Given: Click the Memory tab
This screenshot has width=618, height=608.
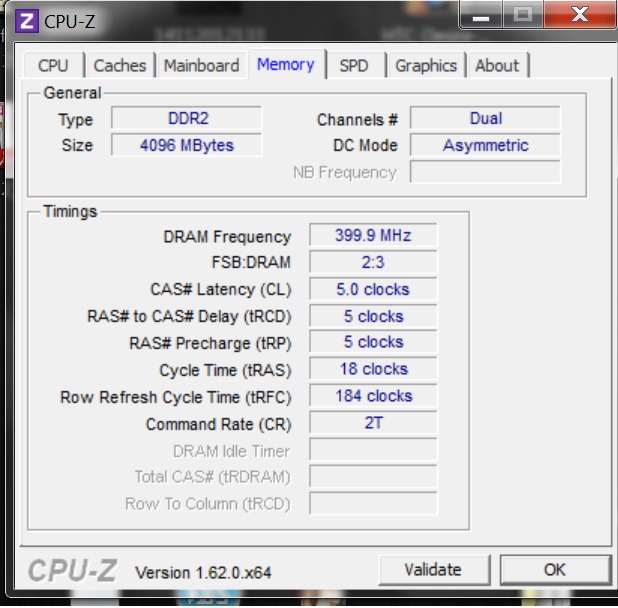Looking at the screenshot, I should coord(286,64).
